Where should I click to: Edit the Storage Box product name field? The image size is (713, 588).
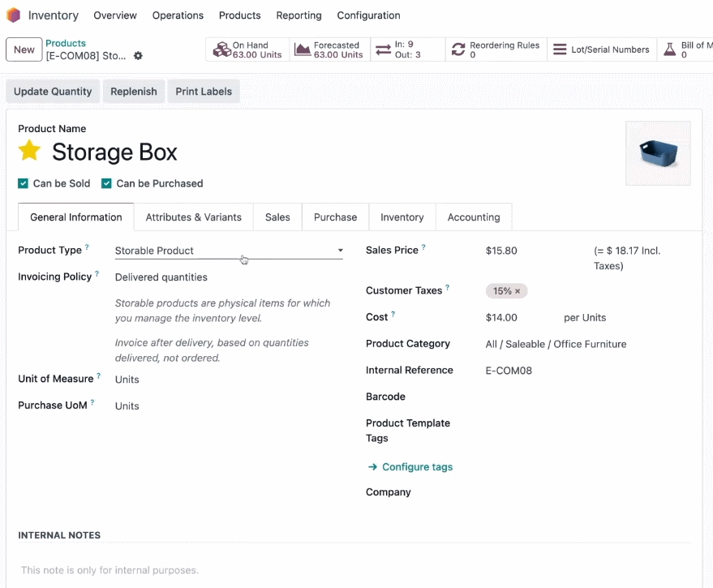(x=114, y=152)
